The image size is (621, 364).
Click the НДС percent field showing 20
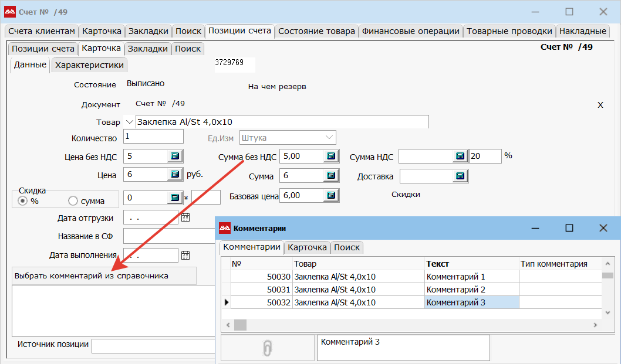[x=485, y=157]
